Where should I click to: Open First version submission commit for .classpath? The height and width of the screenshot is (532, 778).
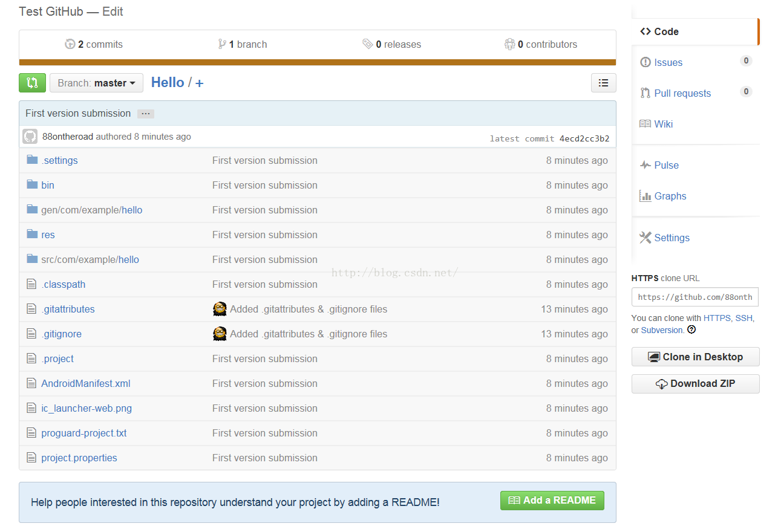(265, 284)
